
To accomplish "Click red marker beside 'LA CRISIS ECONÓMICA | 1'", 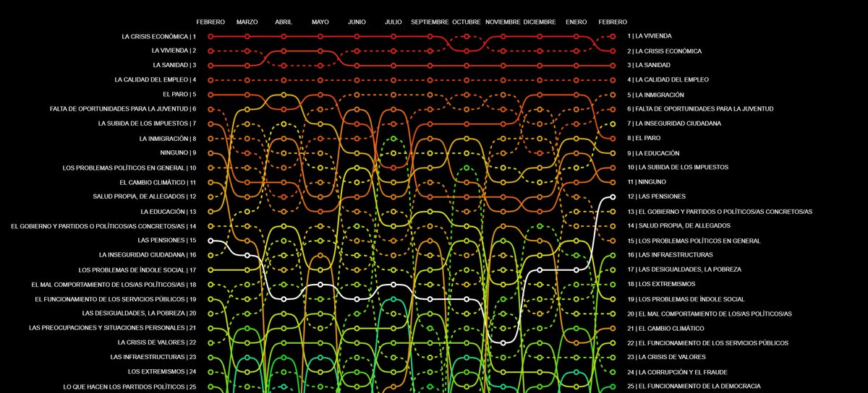I will coord(210,36).
